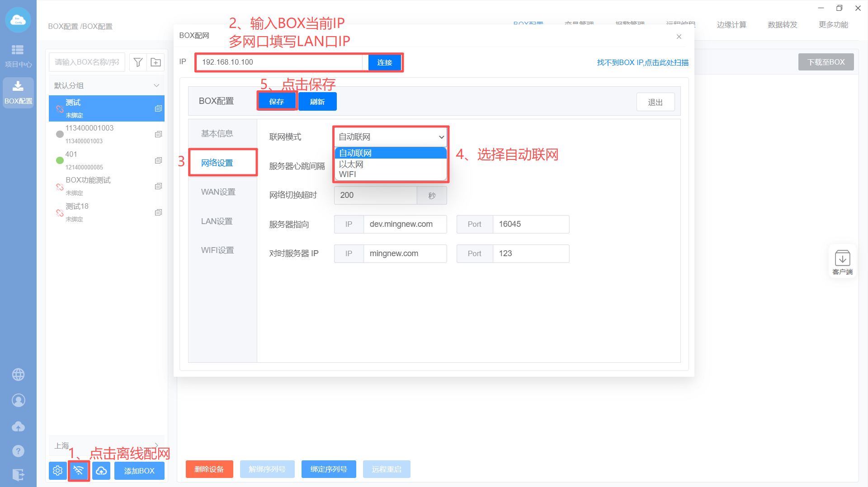
Task: Click the cloud upload icon at bottom
Action: [x=101, y=471]
